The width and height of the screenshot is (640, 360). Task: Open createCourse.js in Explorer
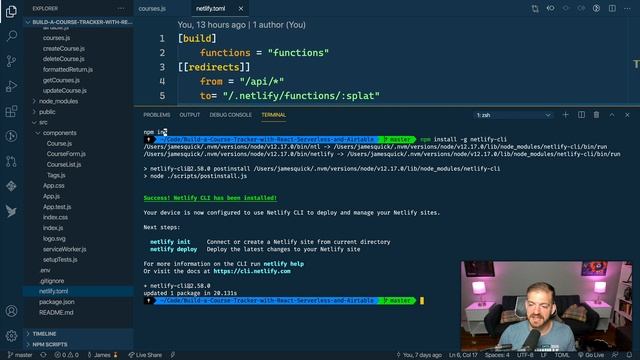64,49
